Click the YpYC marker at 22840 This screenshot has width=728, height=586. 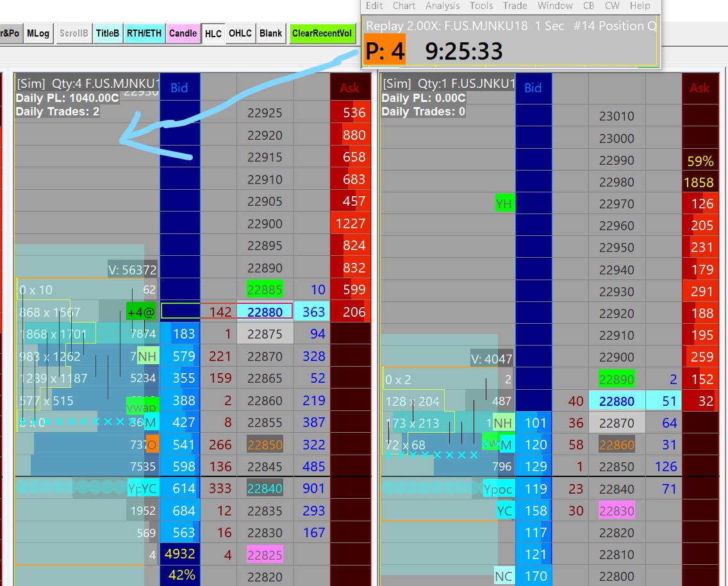pos(143,489)
